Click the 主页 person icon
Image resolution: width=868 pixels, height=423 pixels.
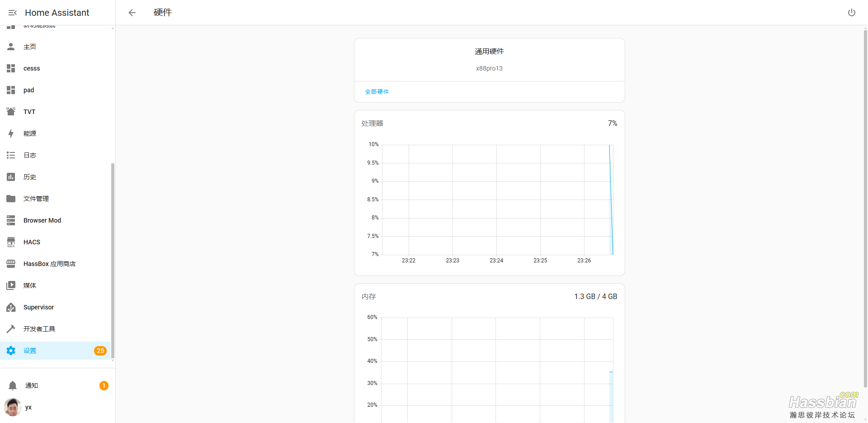point(11,47)
